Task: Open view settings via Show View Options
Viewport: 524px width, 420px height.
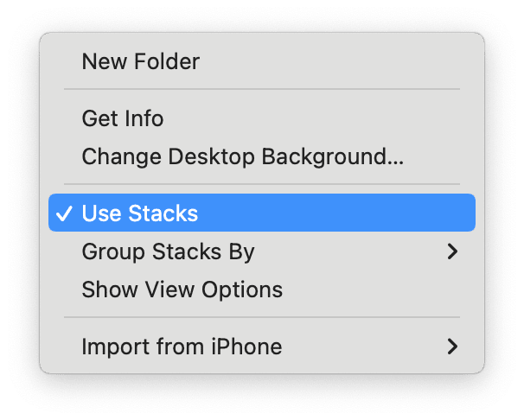Action: pos(182,290)
